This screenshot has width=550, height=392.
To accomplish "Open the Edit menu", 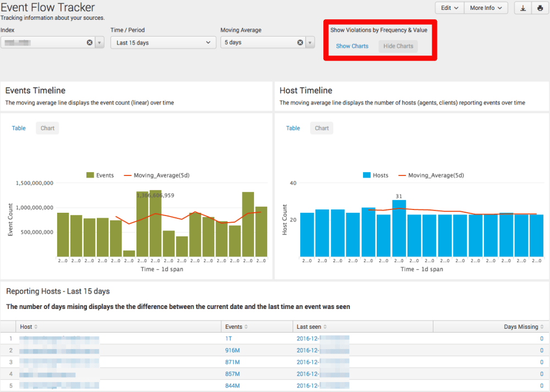I will 449,8.
